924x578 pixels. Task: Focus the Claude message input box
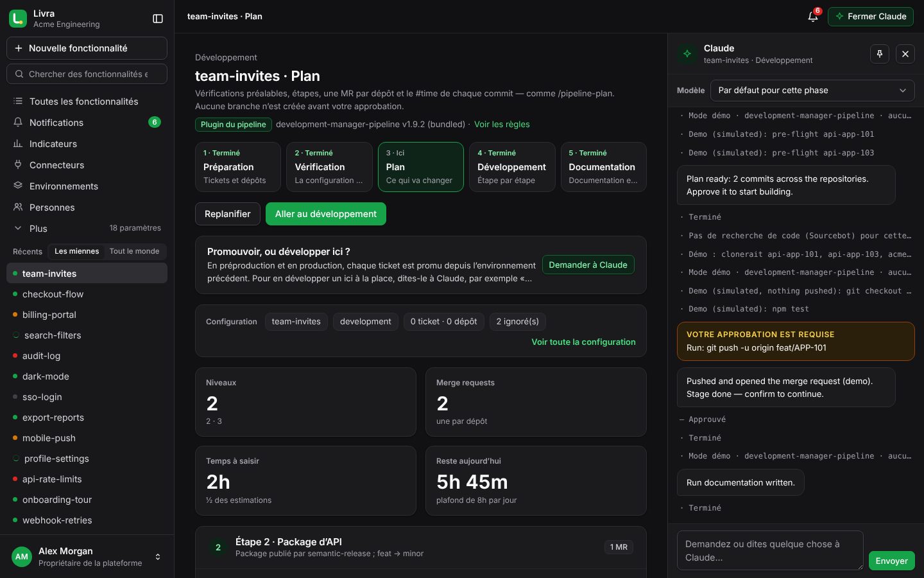pyautogui.click(x=770, y=550)
